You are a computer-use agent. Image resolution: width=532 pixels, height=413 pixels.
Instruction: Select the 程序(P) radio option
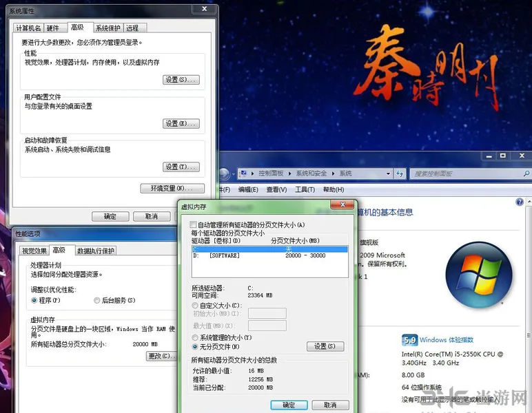[x=45, y=300]
